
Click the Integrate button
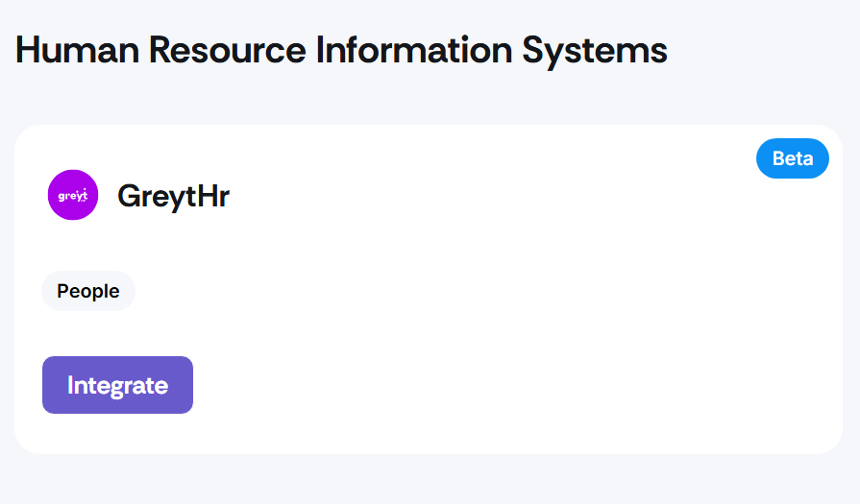pyautogui.click(x=117, y=385)
